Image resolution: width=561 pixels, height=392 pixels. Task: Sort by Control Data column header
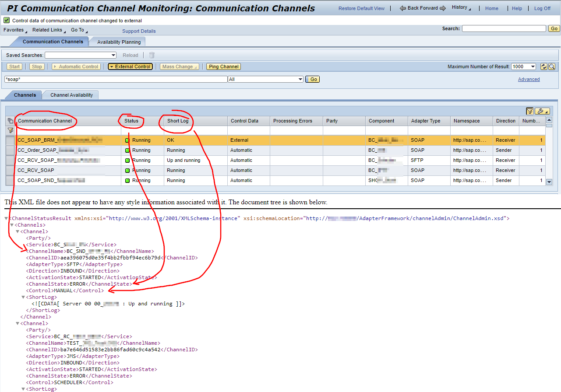click(248, 121)
